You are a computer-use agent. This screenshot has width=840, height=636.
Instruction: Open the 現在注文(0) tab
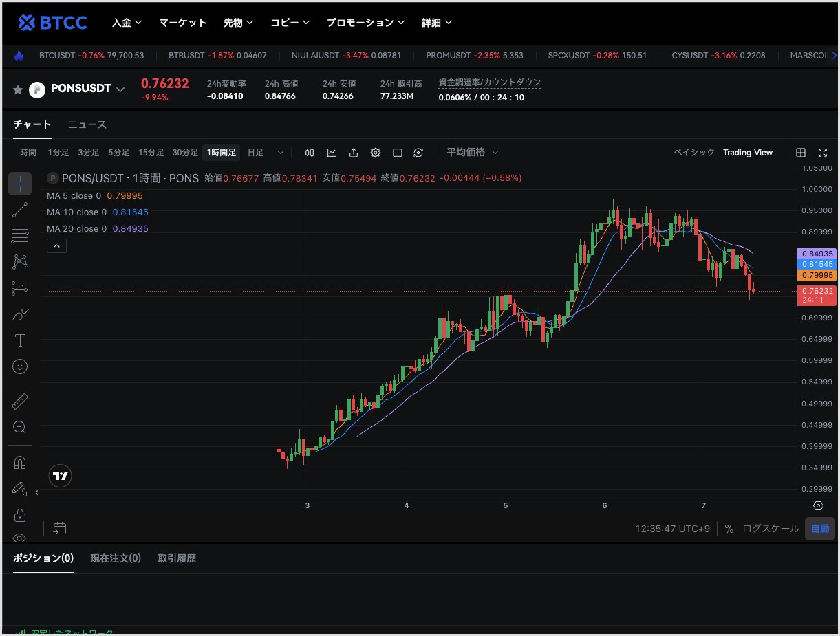pos(116,558)
